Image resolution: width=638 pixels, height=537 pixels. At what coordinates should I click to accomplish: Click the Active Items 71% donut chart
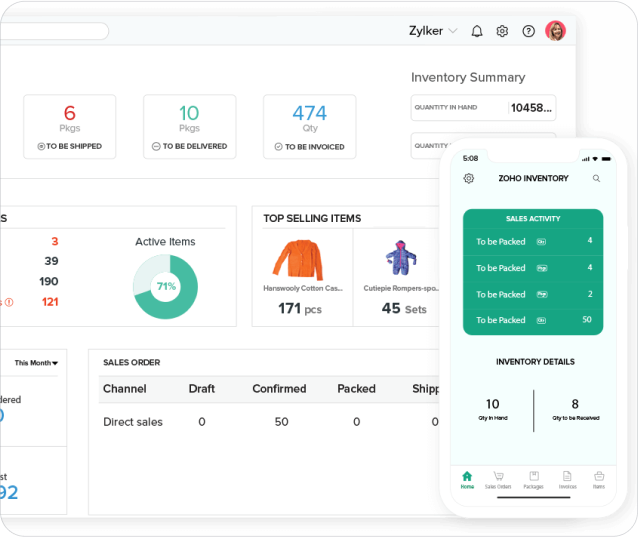coord(166,287)
